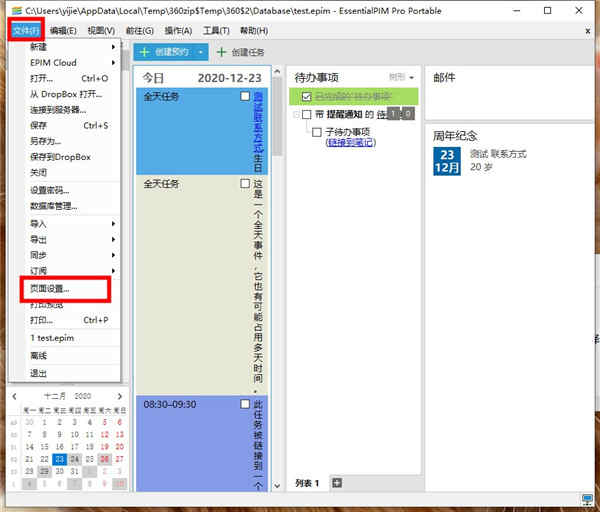
Task: Open the 编辑(E) menu
Action: tap(63, 31)
